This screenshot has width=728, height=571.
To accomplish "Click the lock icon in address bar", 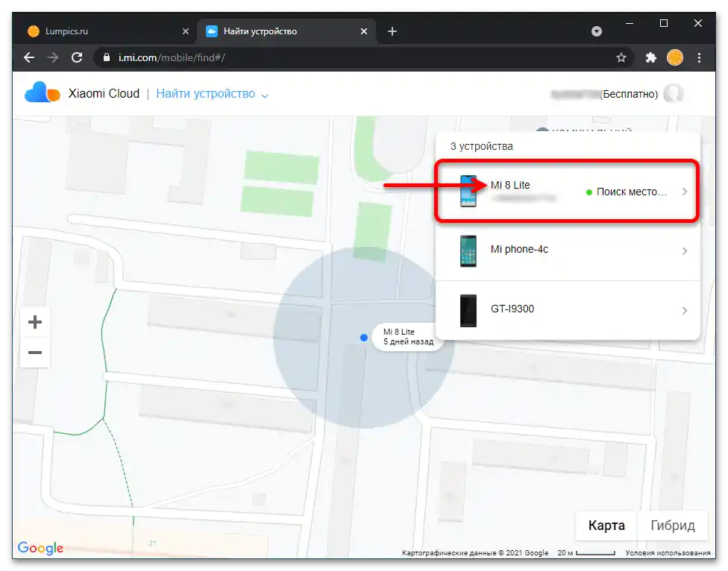I will point(107,57).
